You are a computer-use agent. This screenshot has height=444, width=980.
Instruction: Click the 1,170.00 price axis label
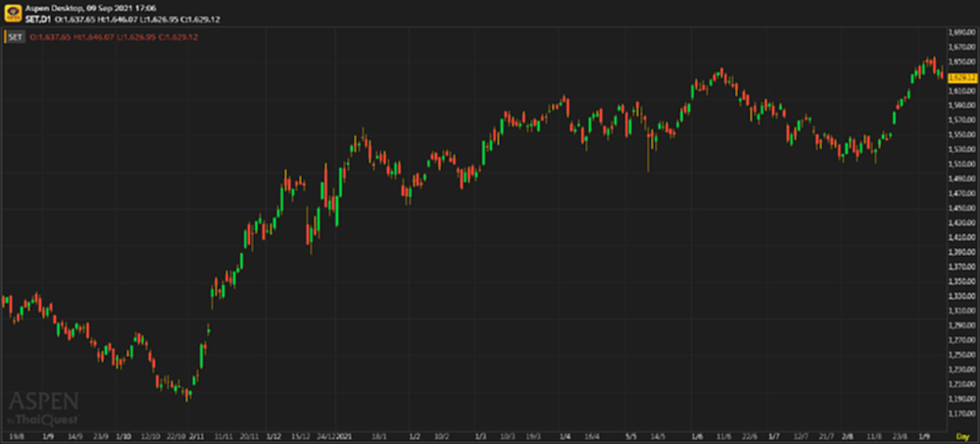coord(963,414)
